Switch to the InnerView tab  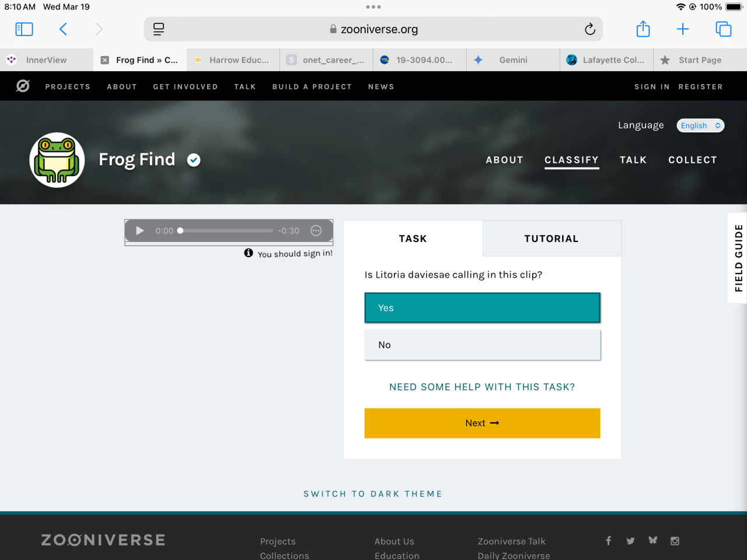click(x=47, y=60)
